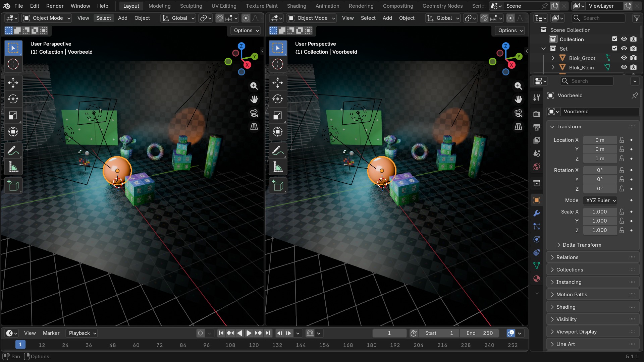The height and width of the screenshot is (362, 644).
Task: Open the Playback dropdown in timeline
Action: 82,333
